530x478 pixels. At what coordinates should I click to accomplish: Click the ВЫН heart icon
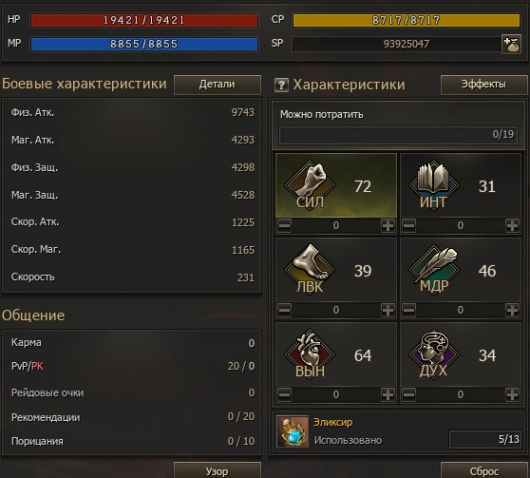[x=310, y=354]
